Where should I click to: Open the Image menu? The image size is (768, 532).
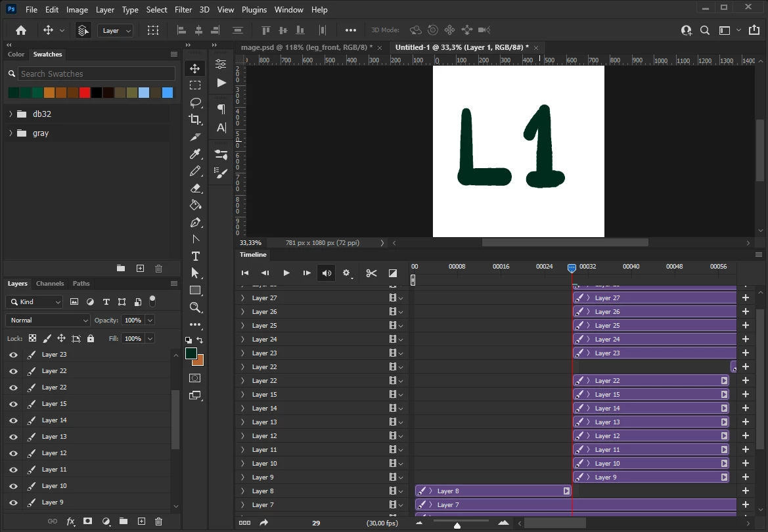(77, 9)
